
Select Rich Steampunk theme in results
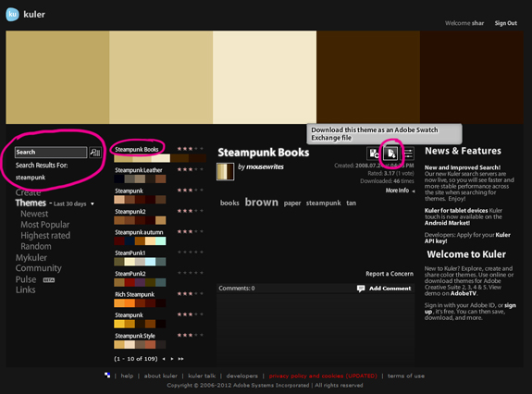(x=134, y=294)
